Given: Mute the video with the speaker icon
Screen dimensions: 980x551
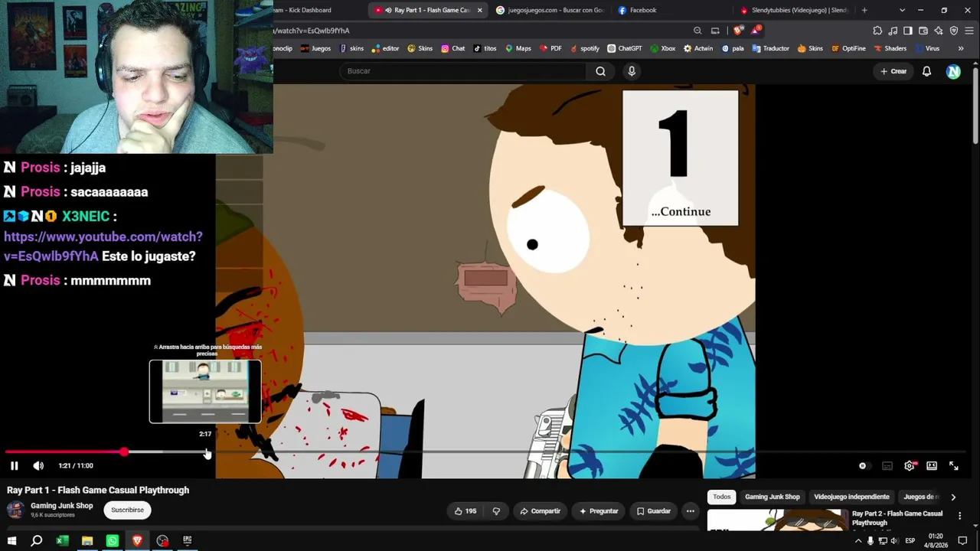Looking at the screenshot, I should pyautogui.click(x=38, y=465).
